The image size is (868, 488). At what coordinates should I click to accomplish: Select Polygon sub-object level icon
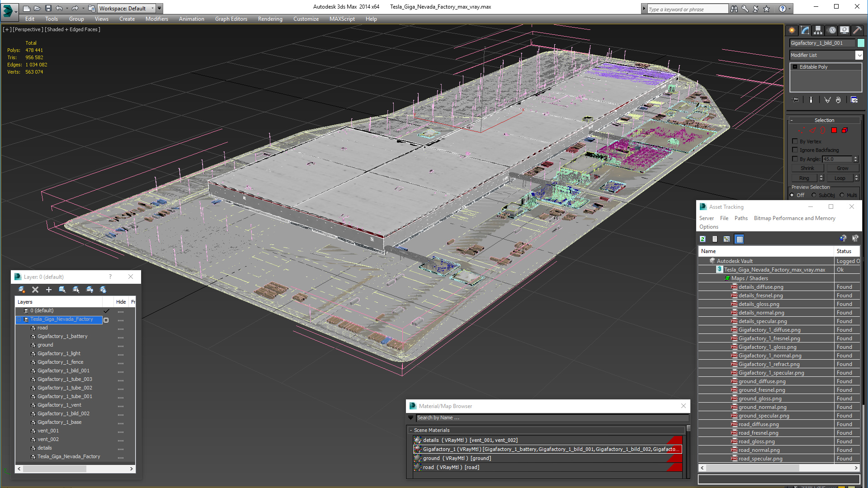pos(834,130)
